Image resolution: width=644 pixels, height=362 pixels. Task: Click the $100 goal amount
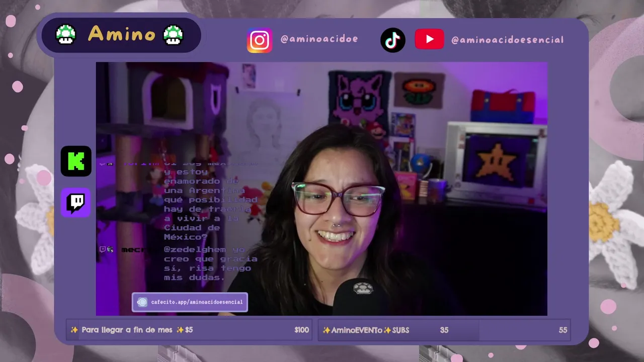pyautogui.click(x=301, y=330)
